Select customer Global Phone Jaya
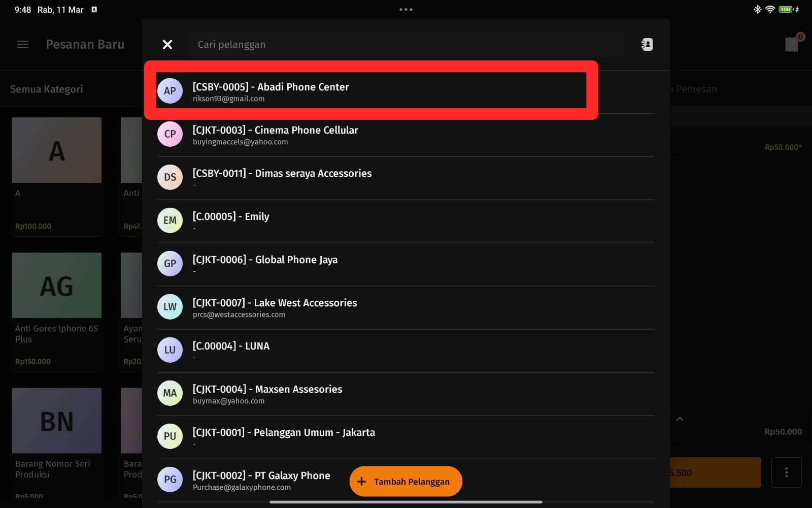This screenshot has height=508, width=812. [x=265, y=260]
